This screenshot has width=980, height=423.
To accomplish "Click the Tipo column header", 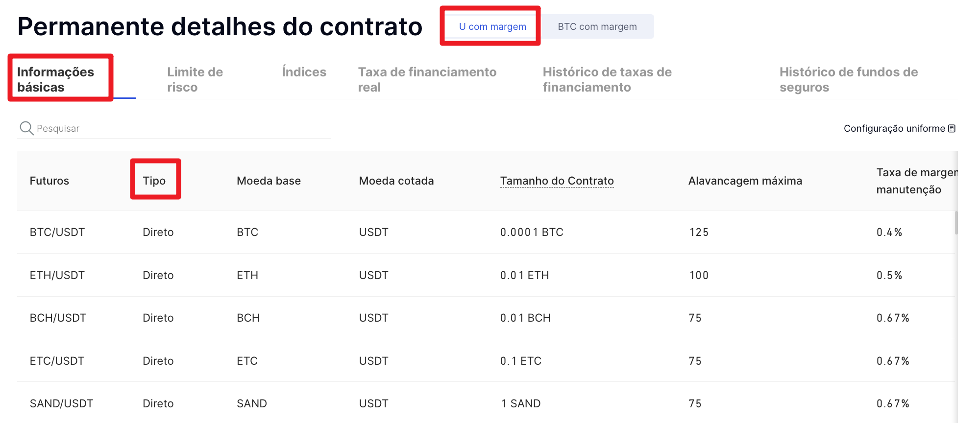I will [154, 181].
